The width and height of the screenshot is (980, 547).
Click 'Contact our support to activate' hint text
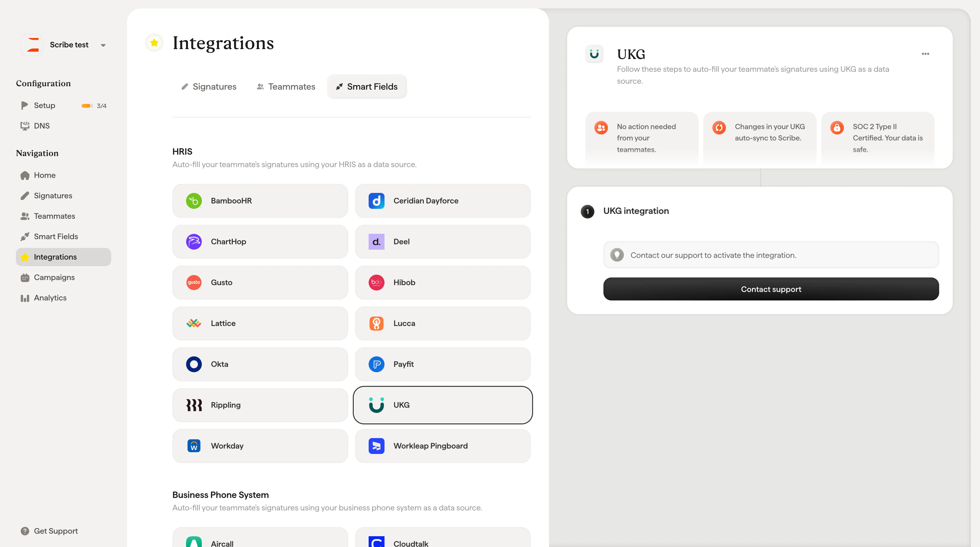[x=713, y=255]
